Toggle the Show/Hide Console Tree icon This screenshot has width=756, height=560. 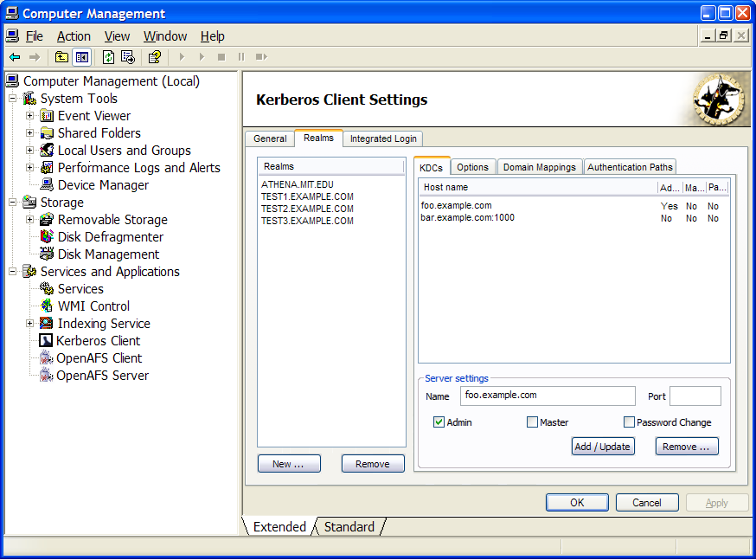point(82,57)
